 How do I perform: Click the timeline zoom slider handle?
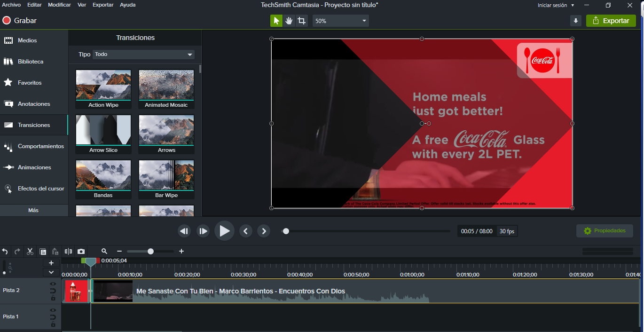[x=150, y=252]
